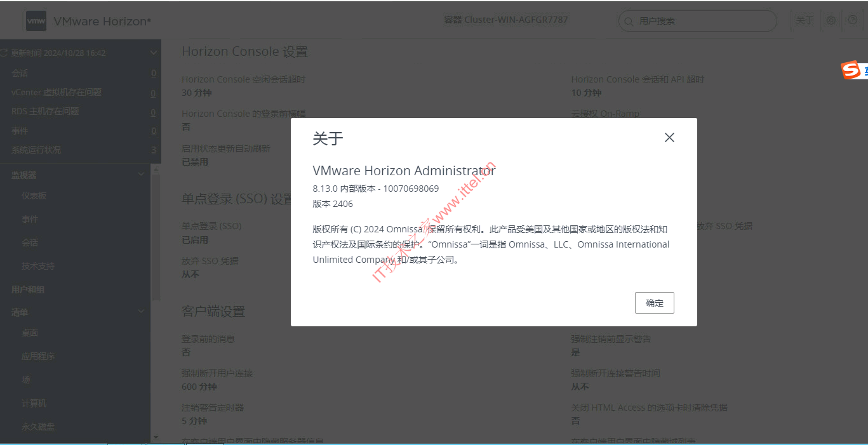The height and width of the screenshot is (445, 868).
Task: Click the Sogou input method icon
Action: pyautogui.click(x=850, y=70)
